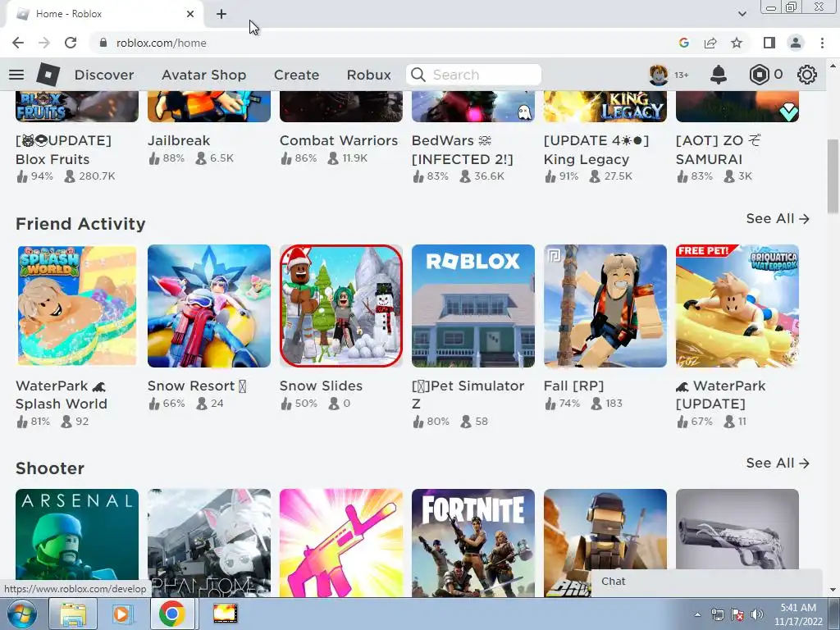This screenshot has height=630, width=840.
Task: Open the Snow Resort game thumbnail
Action: pyautogui.click(x=209, y=306)
